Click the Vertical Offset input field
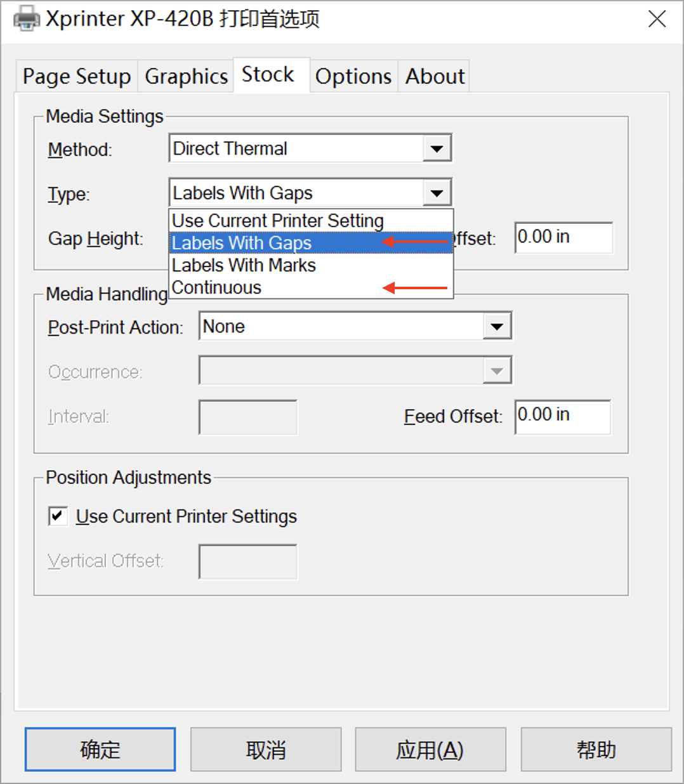The height and width of the screenshot is (784, 684). [248, 561]
